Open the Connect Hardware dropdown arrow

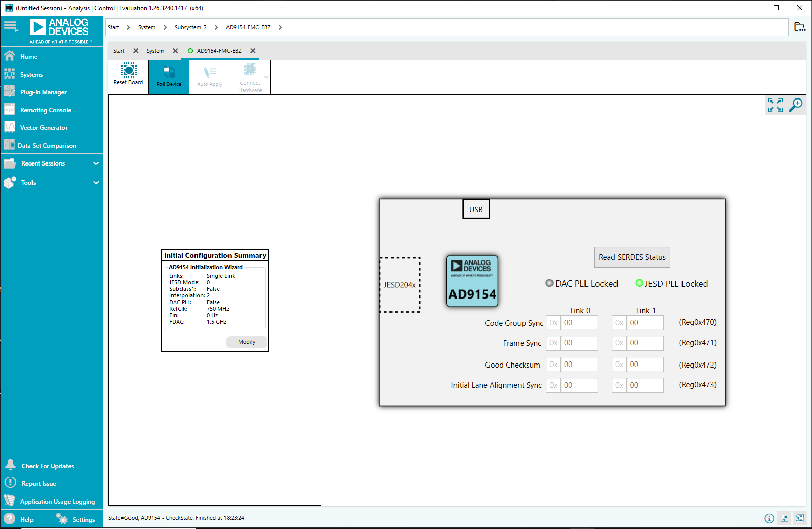[266, 77]
